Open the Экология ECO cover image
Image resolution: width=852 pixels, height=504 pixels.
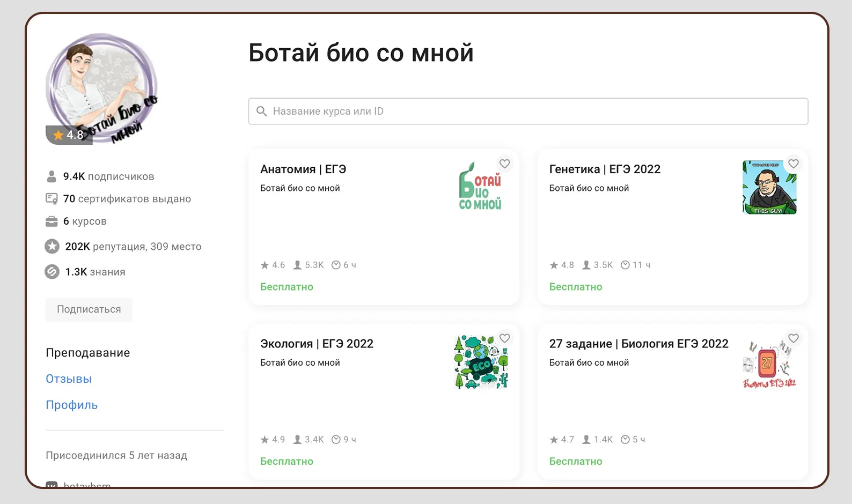pyautogui.click(x=480, y=362)
